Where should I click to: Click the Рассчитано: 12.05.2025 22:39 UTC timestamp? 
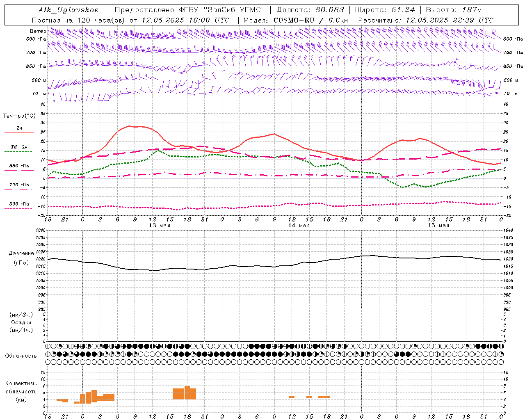426,20
